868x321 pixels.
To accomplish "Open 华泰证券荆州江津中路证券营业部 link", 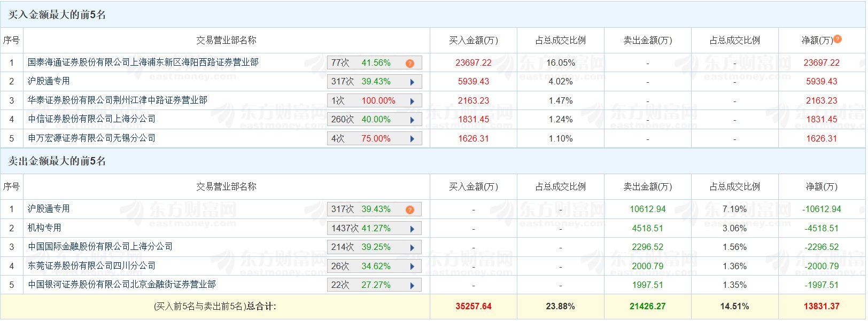I will coord(118,100).
